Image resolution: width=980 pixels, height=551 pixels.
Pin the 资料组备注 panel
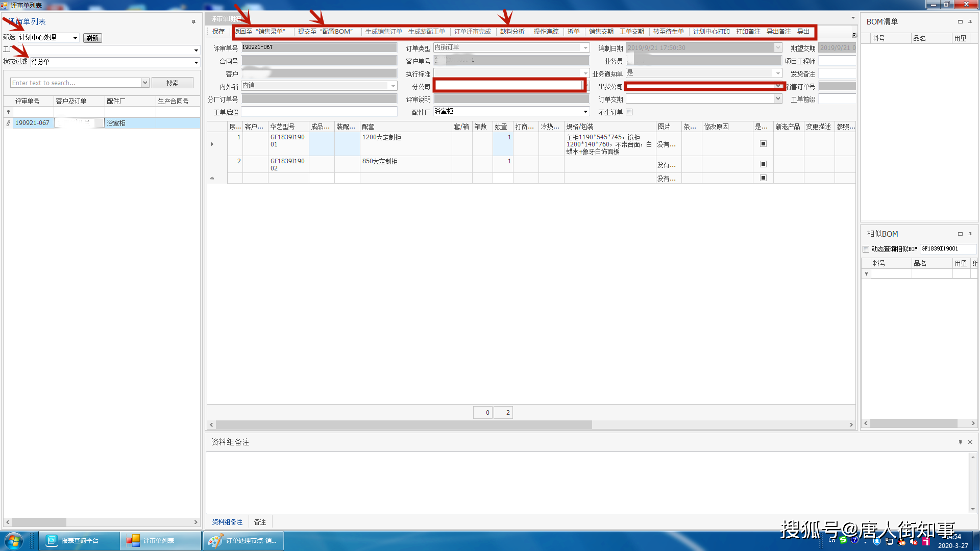(x=960, y=442)
